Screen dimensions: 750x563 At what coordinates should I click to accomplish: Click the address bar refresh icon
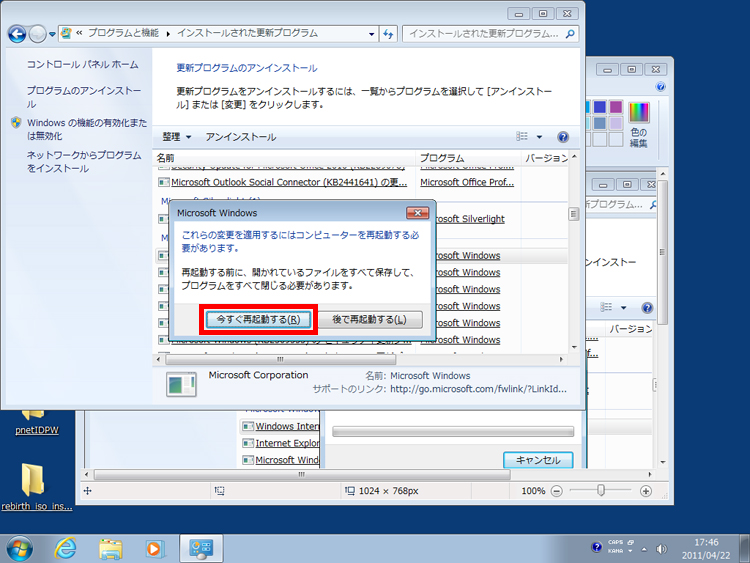[x=388, y=34]
